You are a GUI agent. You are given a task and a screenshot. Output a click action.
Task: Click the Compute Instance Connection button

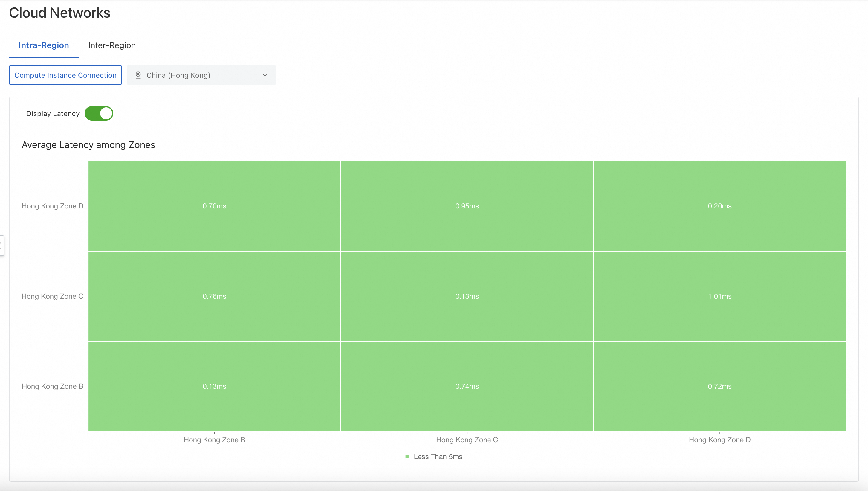(x=65, y=75)
